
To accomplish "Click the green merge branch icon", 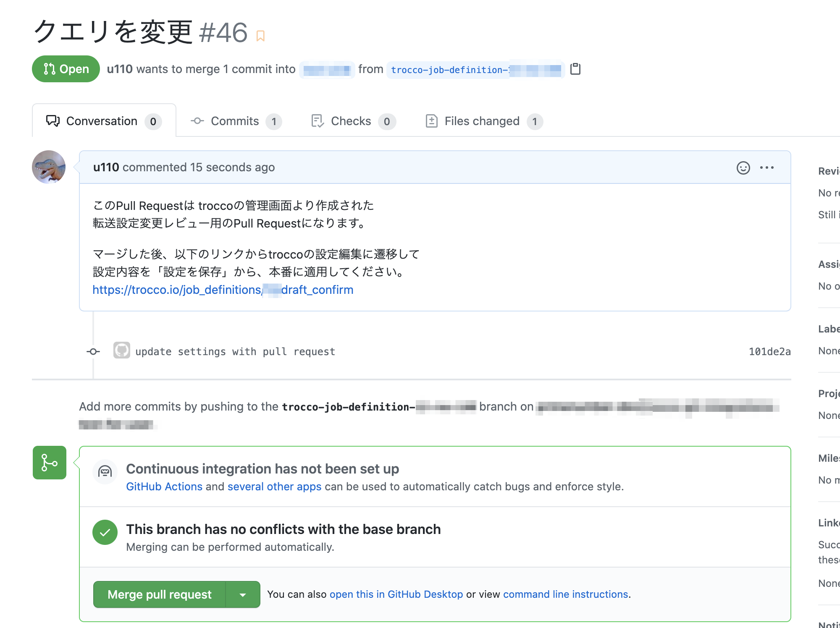I will pyautogui.click(x=50, y=463).
